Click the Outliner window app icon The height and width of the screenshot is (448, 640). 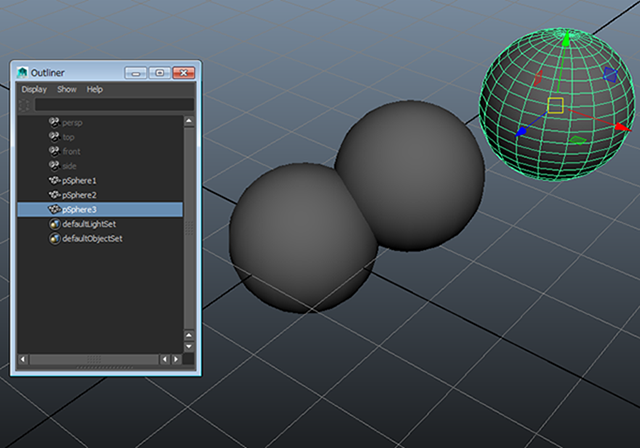coord(22,73)
